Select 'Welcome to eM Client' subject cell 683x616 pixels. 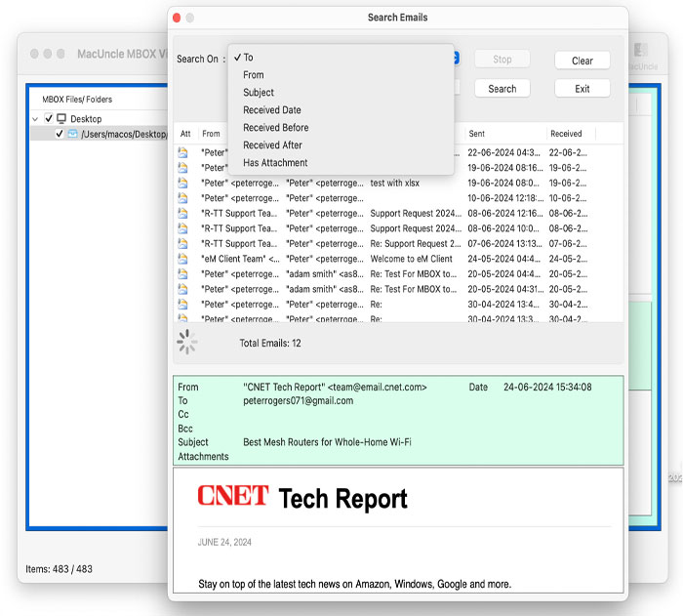[411, 259]
